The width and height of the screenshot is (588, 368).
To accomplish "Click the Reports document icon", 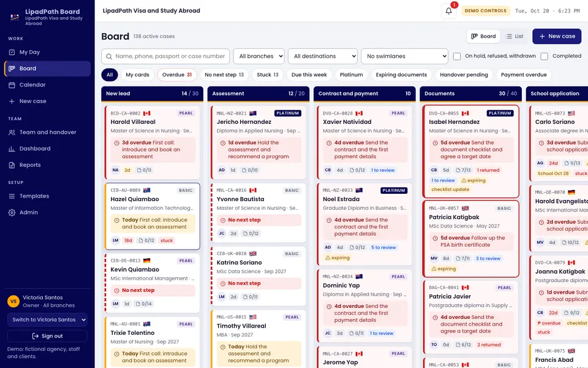I will point(12,165).
